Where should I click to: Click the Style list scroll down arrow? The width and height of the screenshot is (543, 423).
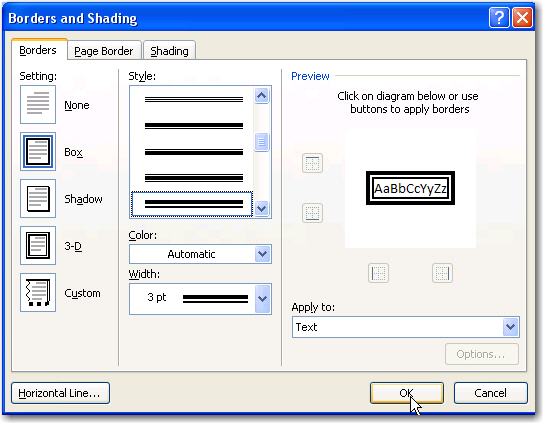tap(261, 209)
